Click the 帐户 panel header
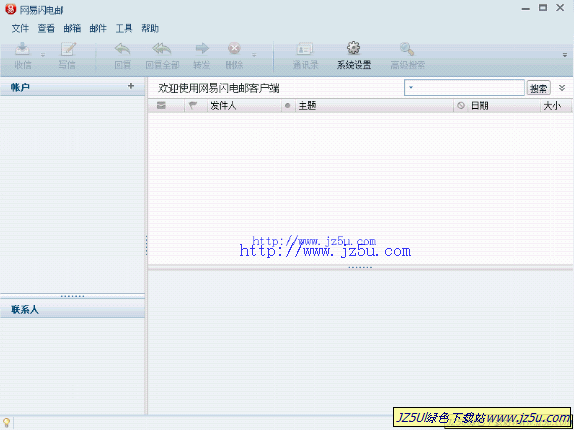The height and width of the screenshot is (430, 574). coord(72,87)
